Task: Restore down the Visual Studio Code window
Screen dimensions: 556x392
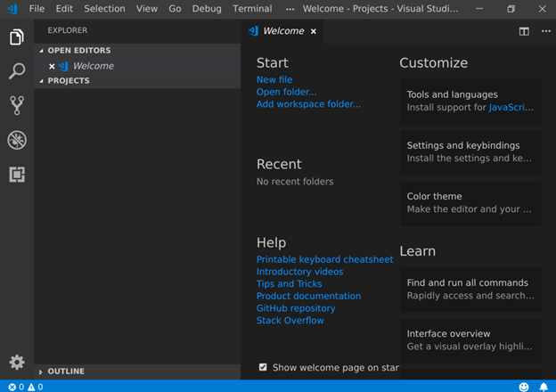Action: point(511,9)
